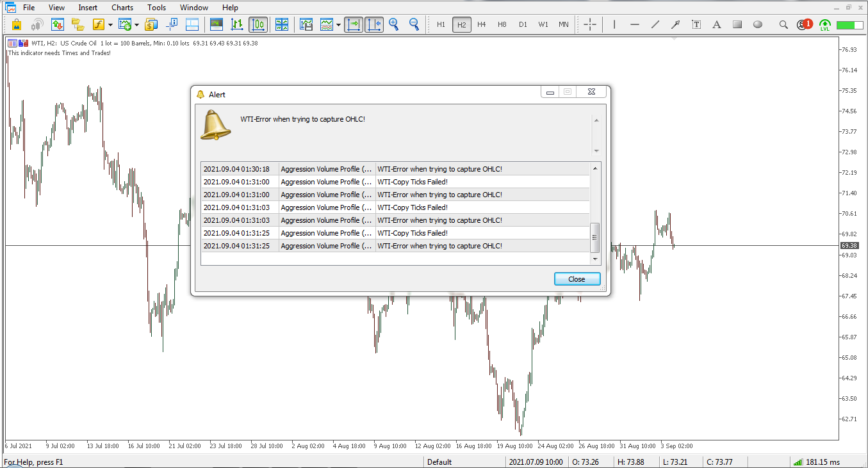The height and width of the screenshot is (468, 868).
Task: Switch to the D1 timeframe
Action: coord(523,25)
